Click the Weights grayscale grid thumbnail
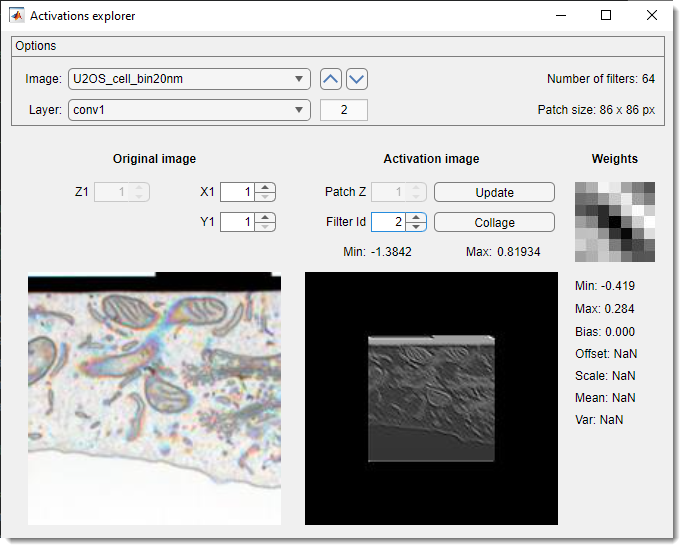685x550 pixels. 615,221
